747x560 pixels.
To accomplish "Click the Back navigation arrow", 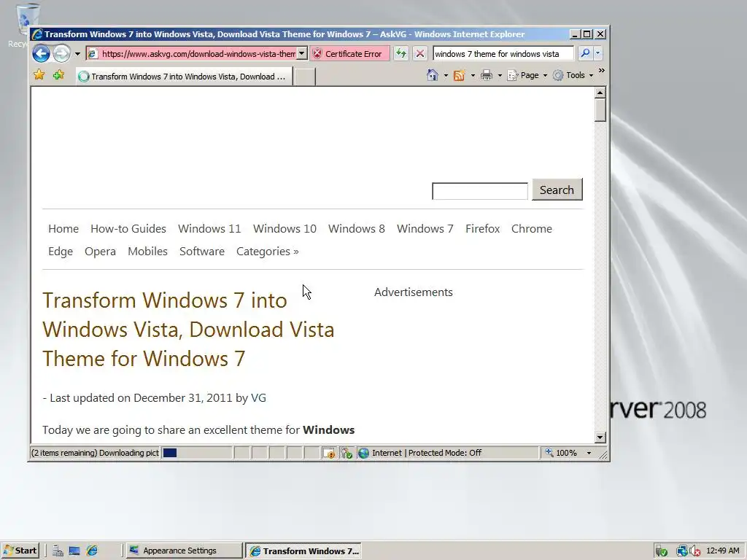I will click(x=42, y=53).
